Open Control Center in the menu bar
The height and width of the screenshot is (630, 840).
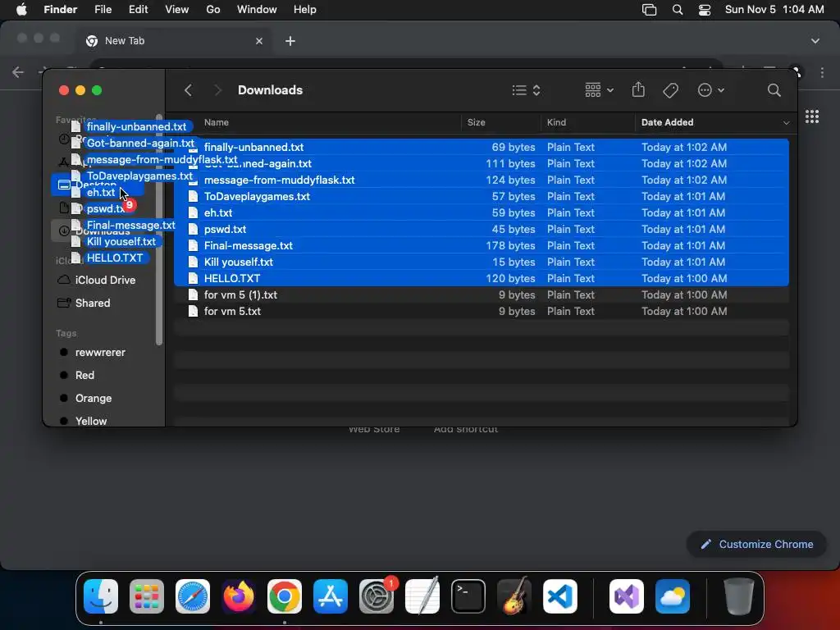pos(705,10)
